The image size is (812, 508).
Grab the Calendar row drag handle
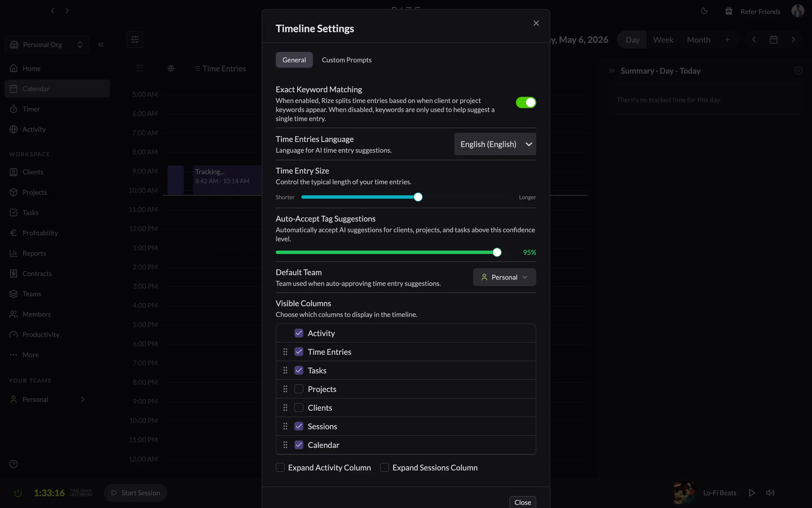(x=285, y=445)
